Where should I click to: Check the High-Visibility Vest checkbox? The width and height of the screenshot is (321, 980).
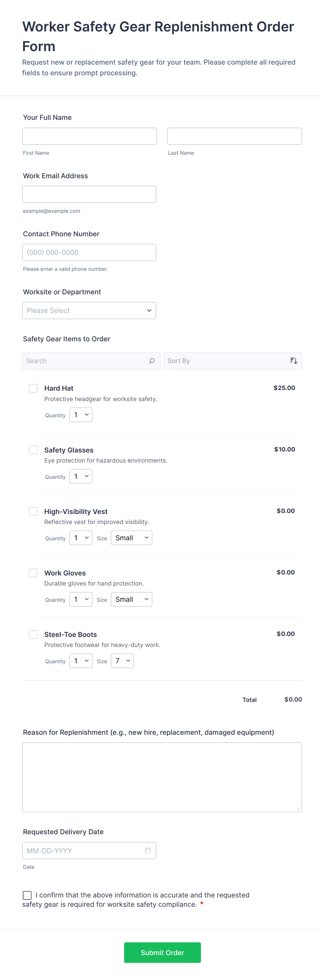33,511
